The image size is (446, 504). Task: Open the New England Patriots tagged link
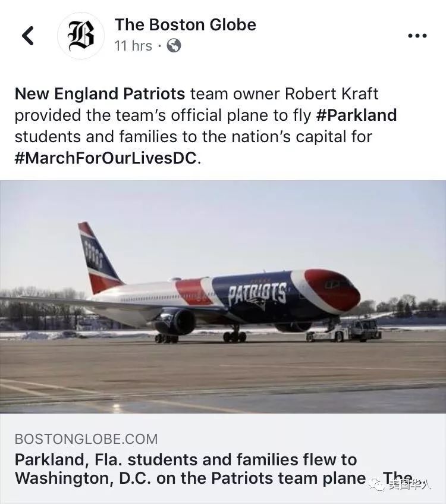pyautogui.click(x=100, y=94)
